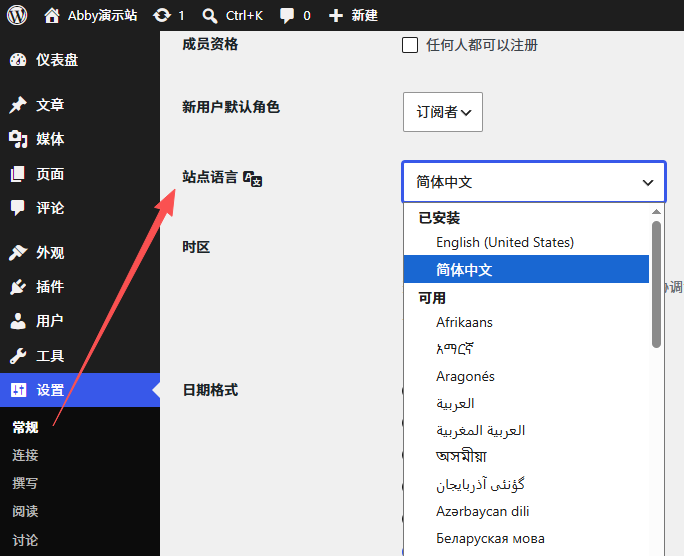Click the 插件 plug icon

(18, 287)
